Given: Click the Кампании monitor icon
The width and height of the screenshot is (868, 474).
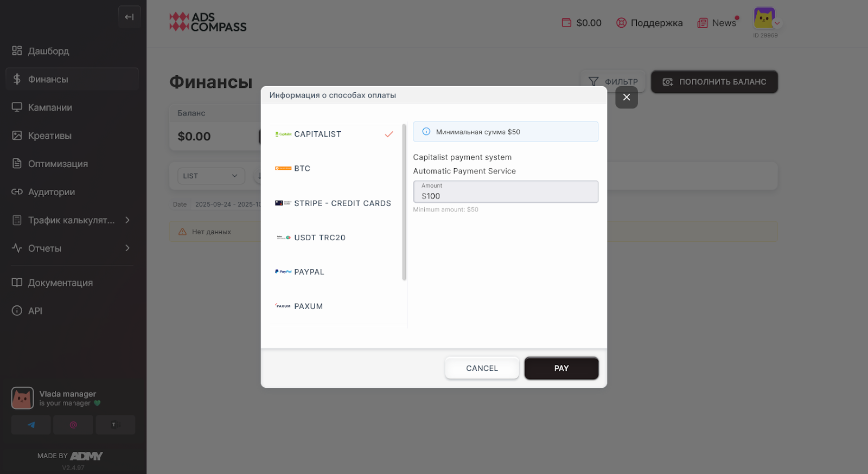Looking at the screenshot, I should (x=17, y=107).
